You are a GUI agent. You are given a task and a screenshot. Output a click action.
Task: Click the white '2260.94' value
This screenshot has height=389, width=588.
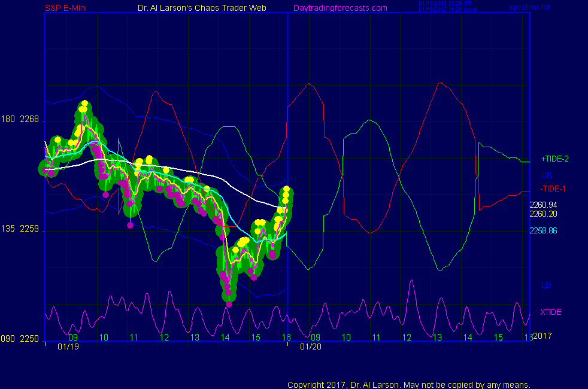tap(543, 205)
